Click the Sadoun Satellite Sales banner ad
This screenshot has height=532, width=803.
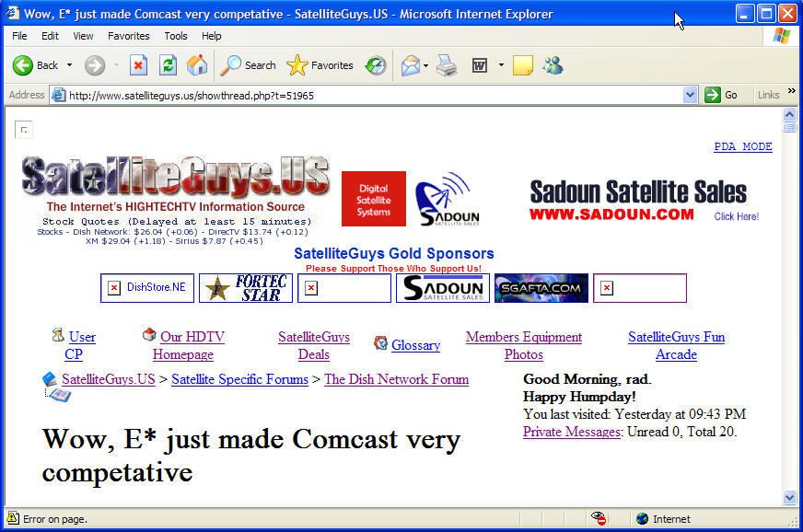pyautogui.click(x=644, y=200)
